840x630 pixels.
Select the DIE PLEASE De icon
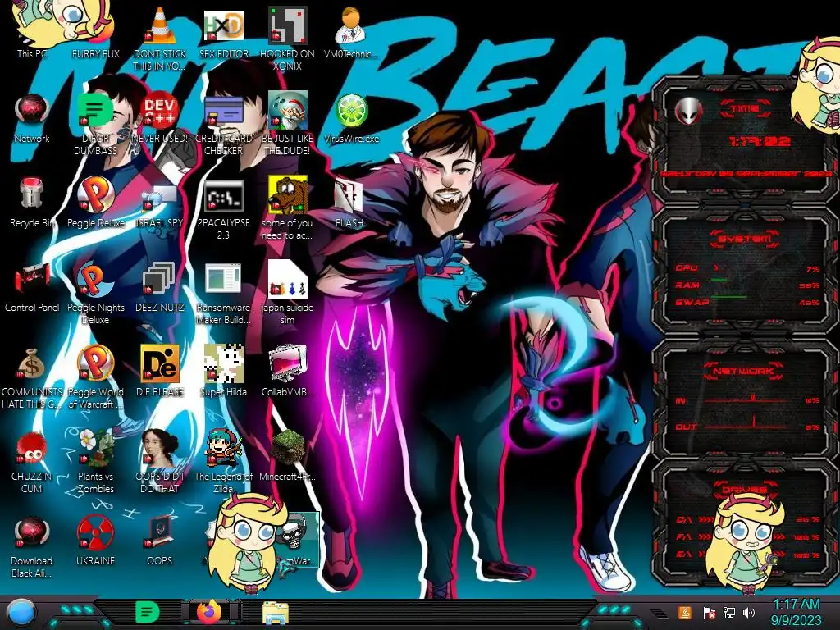point(160,372)
